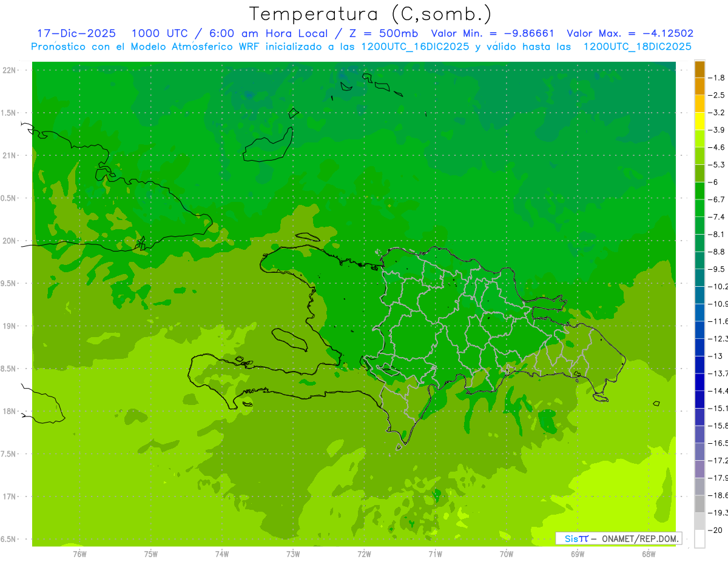Click the '6.5N' latitude label
728x562 pixels.
pyautogui.click(x=8, y=539)
